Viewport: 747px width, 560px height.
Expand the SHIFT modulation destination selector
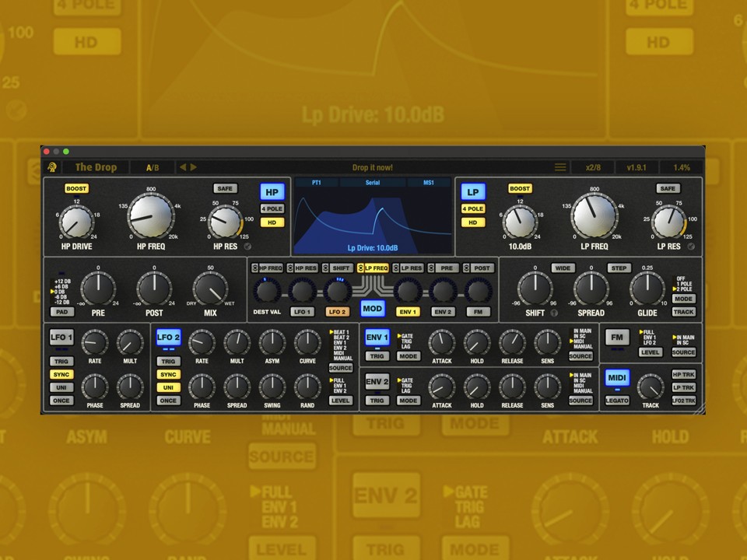click(325, 268)
